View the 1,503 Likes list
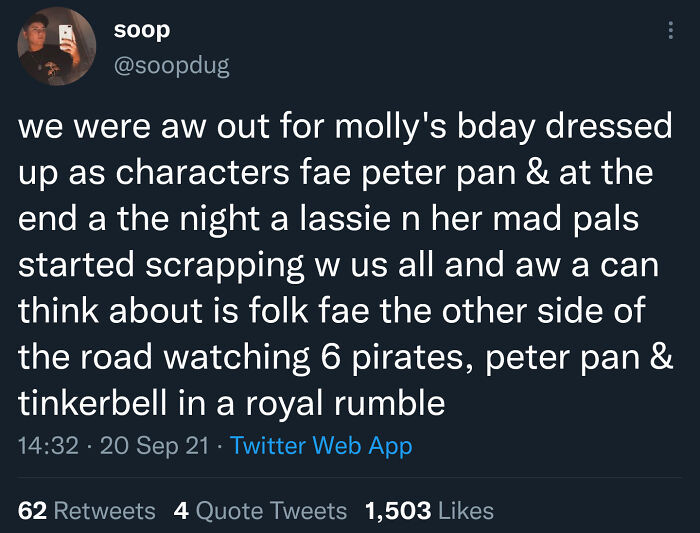Screen dimensions: 700x533 [429, 511]
